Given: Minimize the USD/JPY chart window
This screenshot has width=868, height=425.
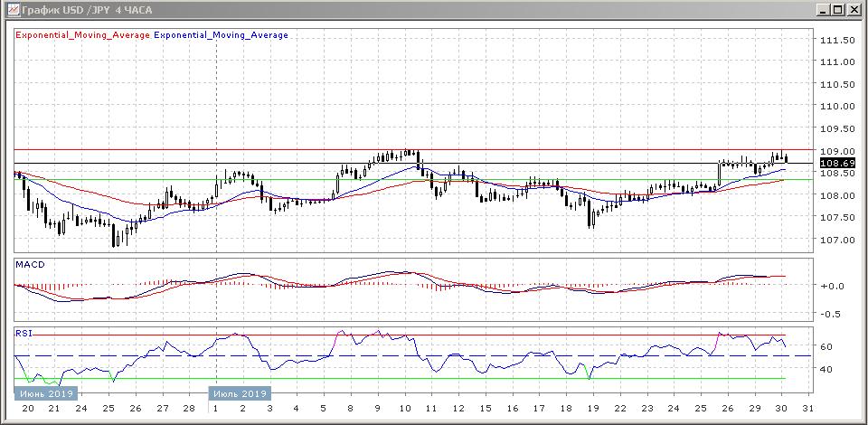Looking at the screenshot, I should pos(824,10).
